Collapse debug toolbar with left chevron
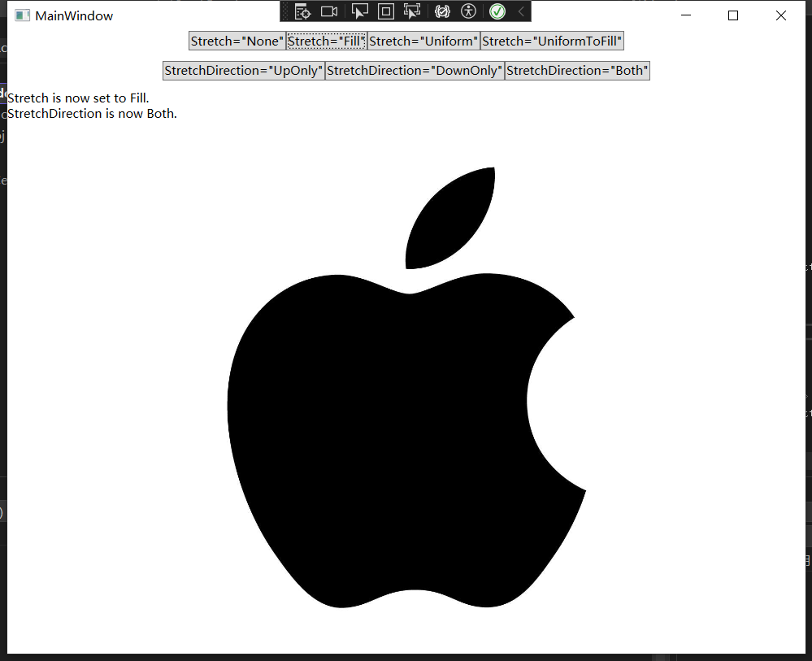The image size is (812, 661). point(522,11)
